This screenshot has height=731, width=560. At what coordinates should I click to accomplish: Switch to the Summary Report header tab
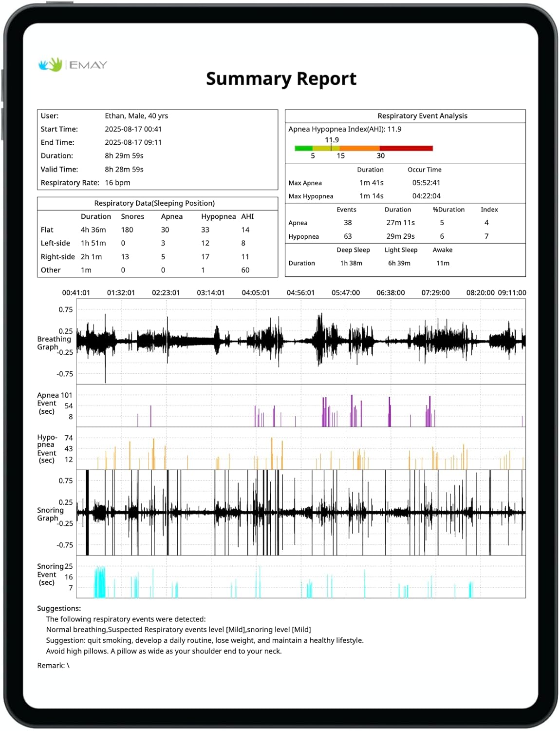(281, 78)
